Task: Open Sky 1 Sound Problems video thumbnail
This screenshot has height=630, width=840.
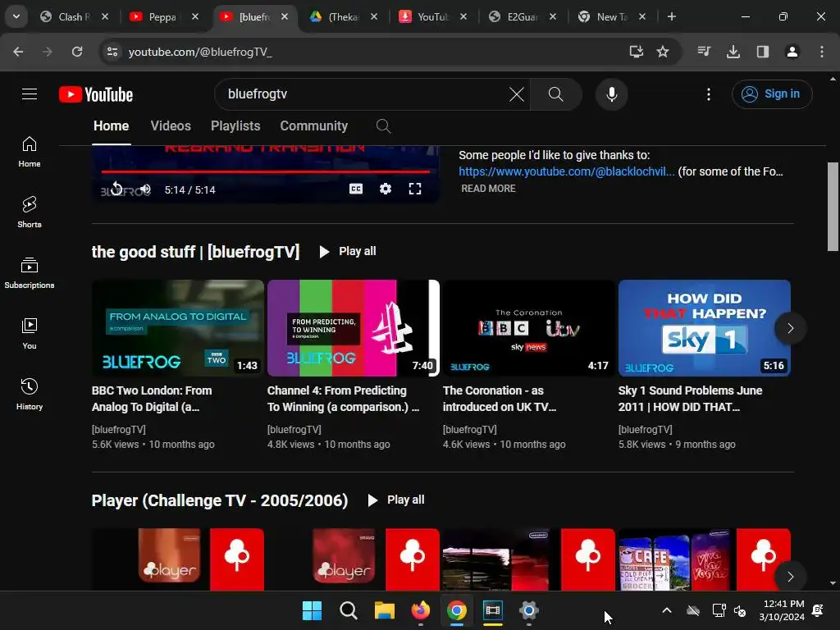Action: 704,328
